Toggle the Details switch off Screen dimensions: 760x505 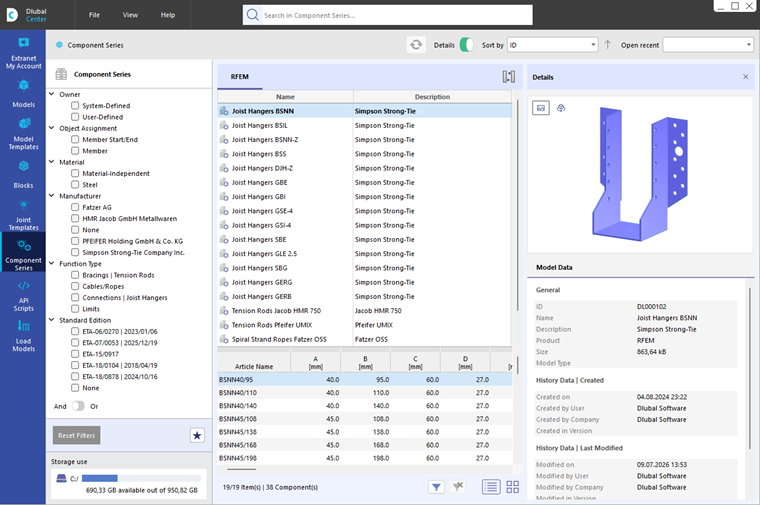pyautogui.click(x=466, y=45)
